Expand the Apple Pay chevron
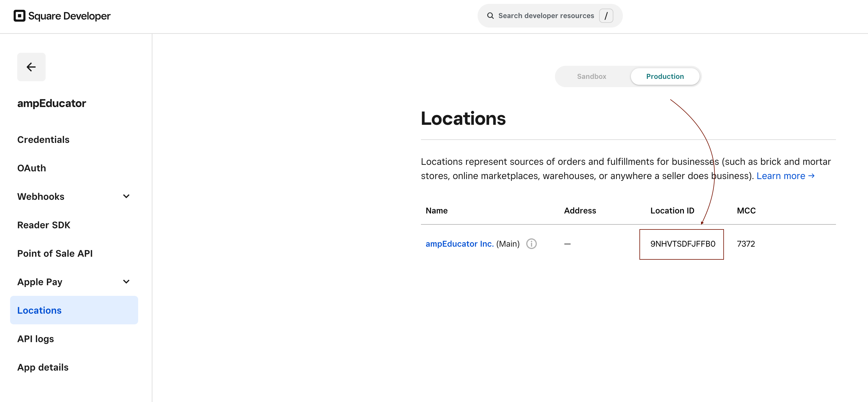The height and width of the screenshot is (402, 868). coord(126,282)
